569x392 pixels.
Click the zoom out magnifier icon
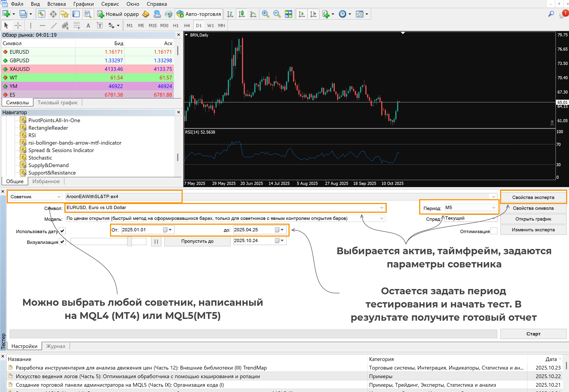tap(277, 14)
